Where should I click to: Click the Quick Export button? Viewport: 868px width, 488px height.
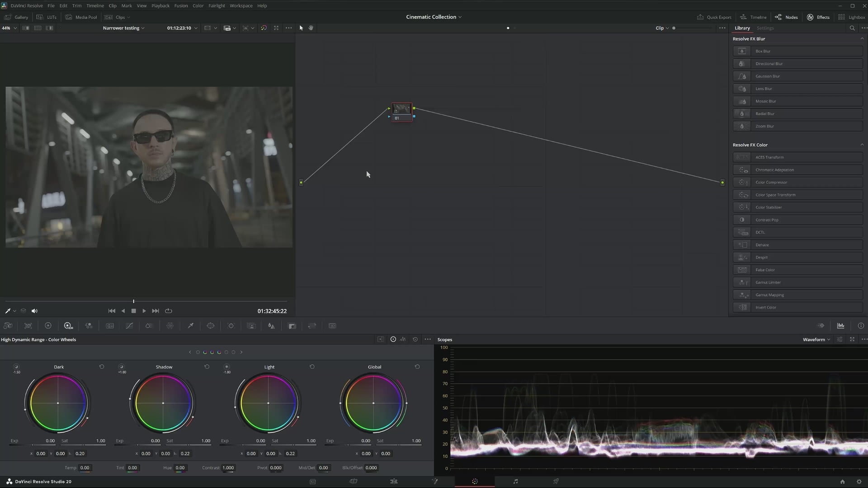714,17
